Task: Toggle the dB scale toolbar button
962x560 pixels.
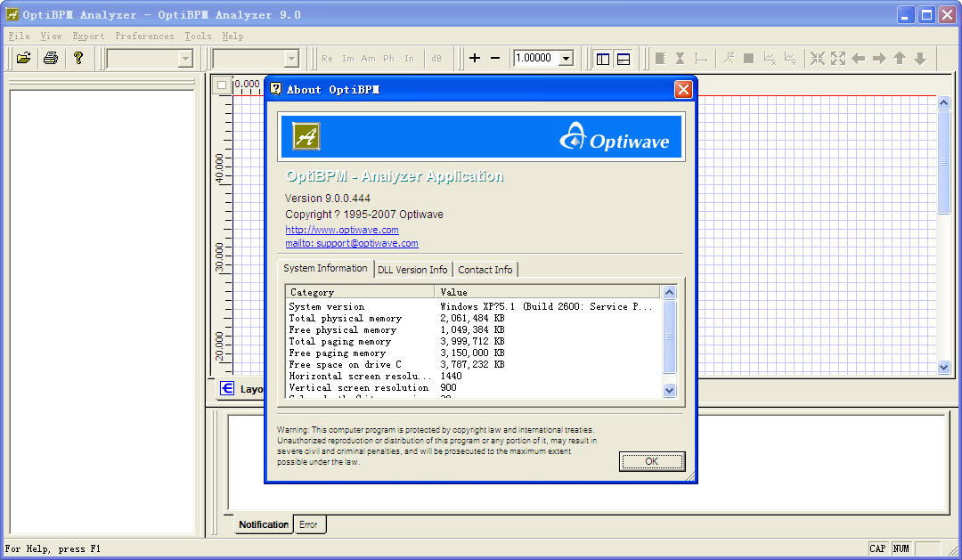Action: tap(436, 58)
